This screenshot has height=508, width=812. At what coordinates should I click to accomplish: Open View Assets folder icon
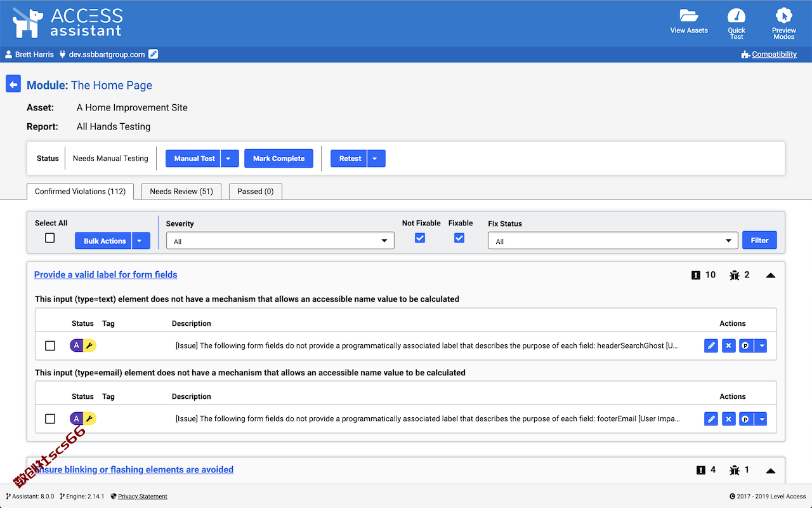[689, 16]
